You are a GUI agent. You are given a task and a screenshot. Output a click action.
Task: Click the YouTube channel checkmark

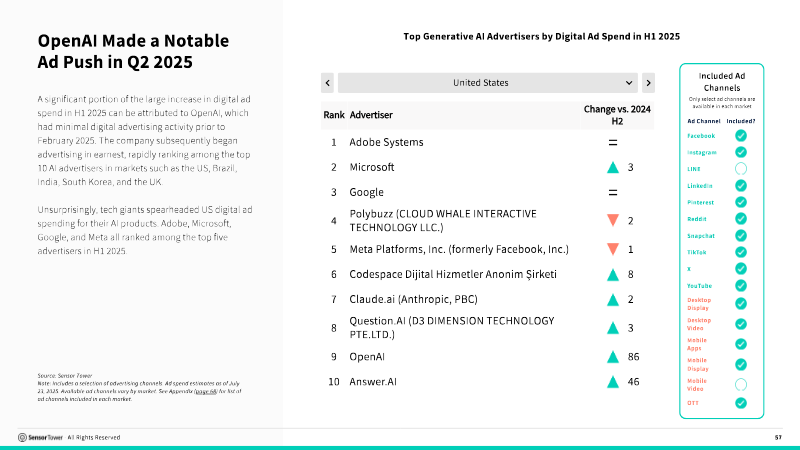(741, 286)
